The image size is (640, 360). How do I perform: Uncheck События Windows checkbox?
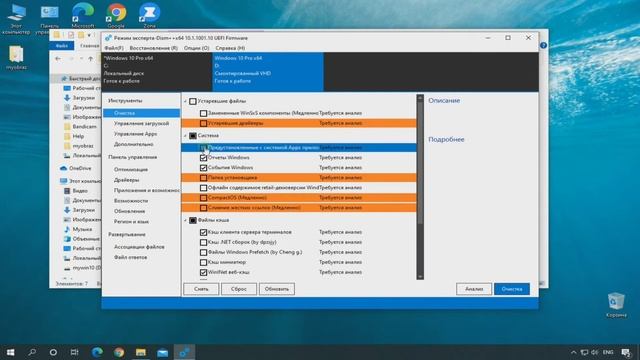click(x=203, y=168)
